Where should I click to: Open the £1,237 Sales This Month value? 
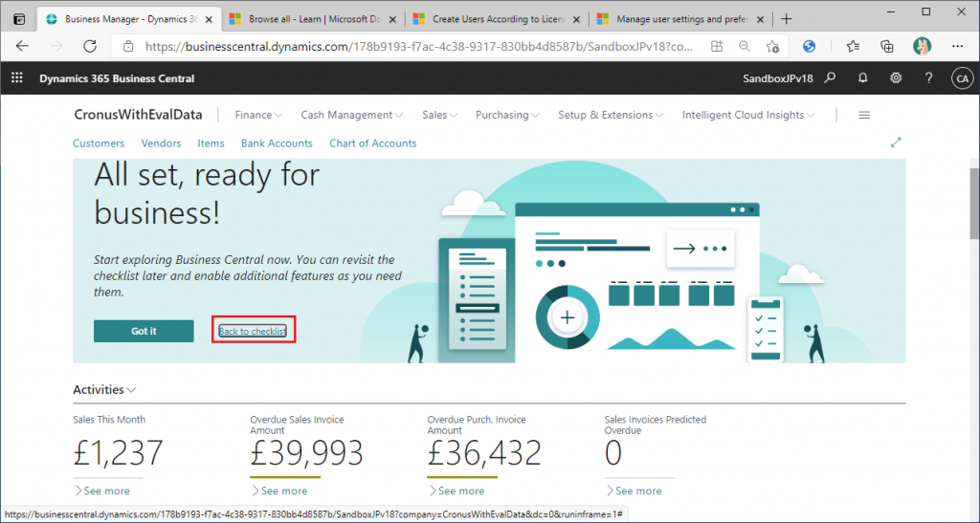118,453
